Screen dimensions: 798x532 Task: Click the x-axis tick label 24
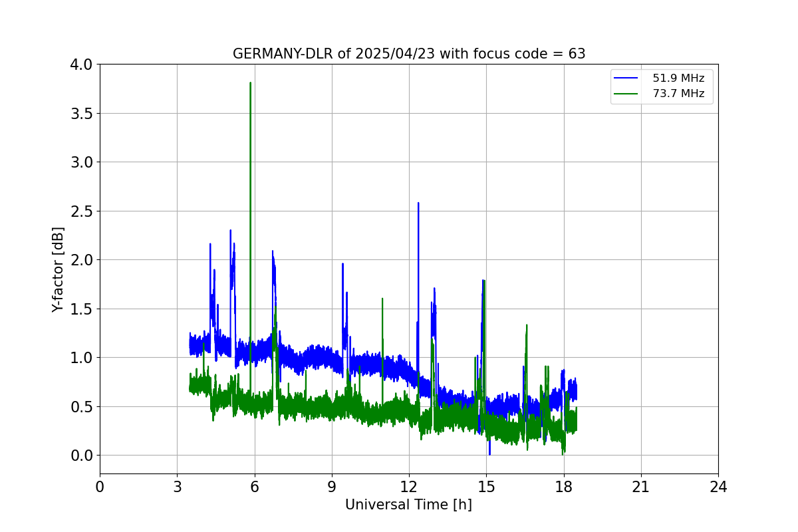[x=718, y=487]
